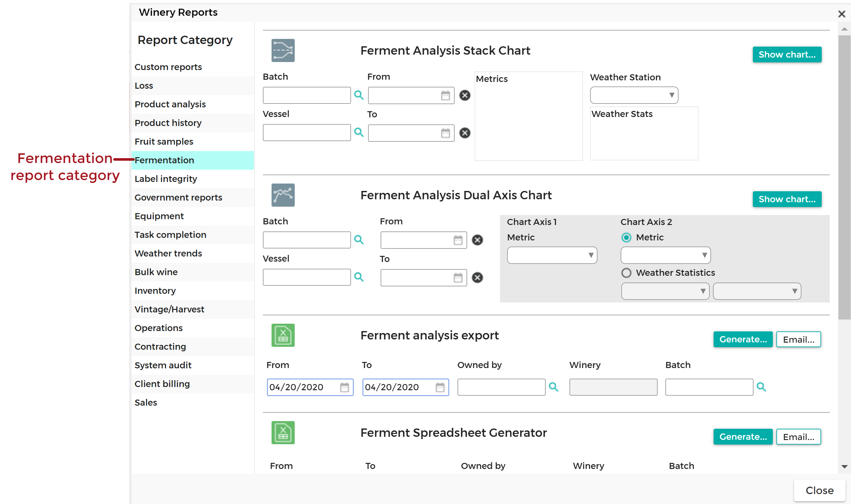Search Batch in Stack Chart section
This screenshot has height=504, width=851.
(x=359, y=95)
